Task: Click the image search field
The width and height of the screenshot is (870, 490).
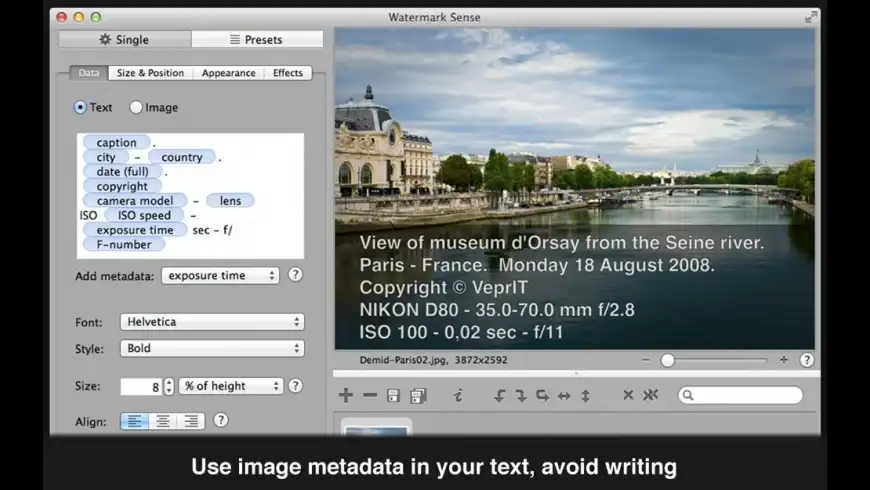Action: [741, 395]
